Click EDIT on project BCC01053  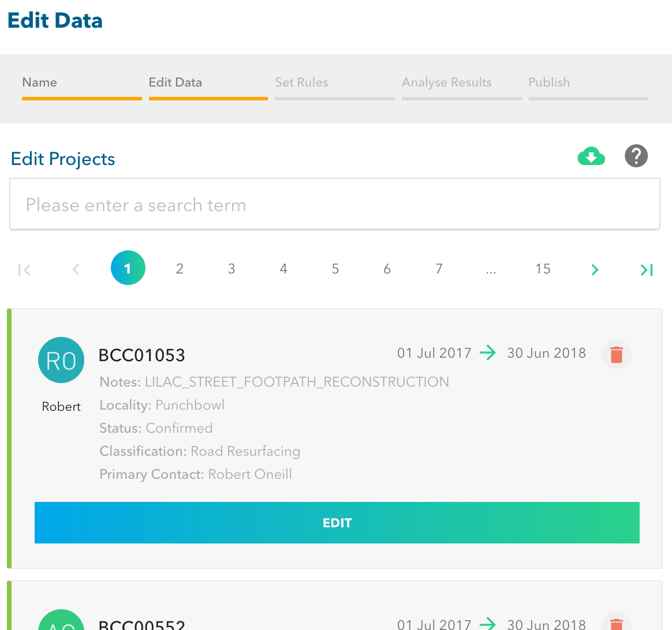point(337,523)
